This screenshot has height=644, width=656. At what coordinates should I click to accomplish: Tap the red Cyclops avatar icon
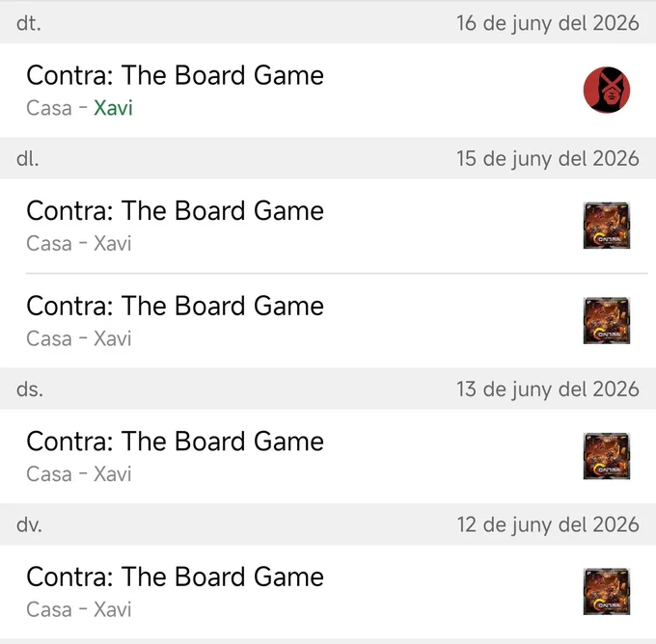click(x=606, y=90)
